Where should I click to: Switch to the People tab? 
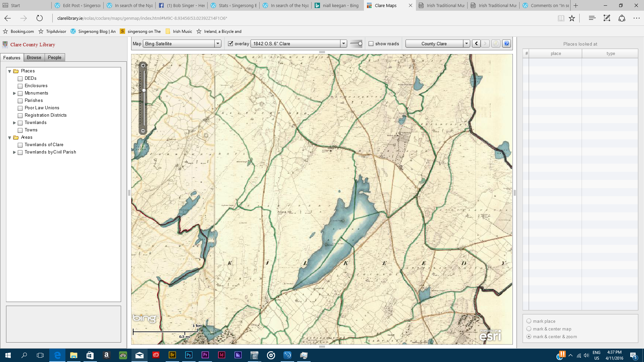click(x=54, y=58)
